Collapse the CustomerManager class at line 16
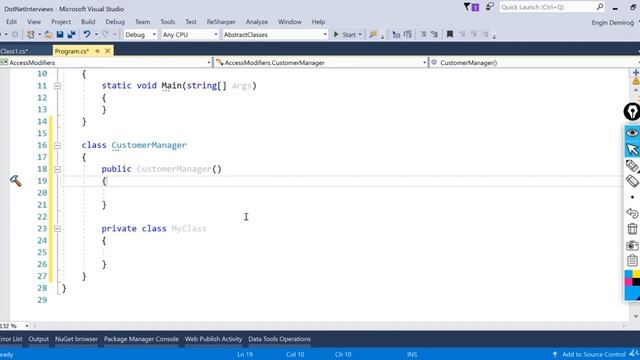This screenshot has height=360, width=640. click(57, 145)
